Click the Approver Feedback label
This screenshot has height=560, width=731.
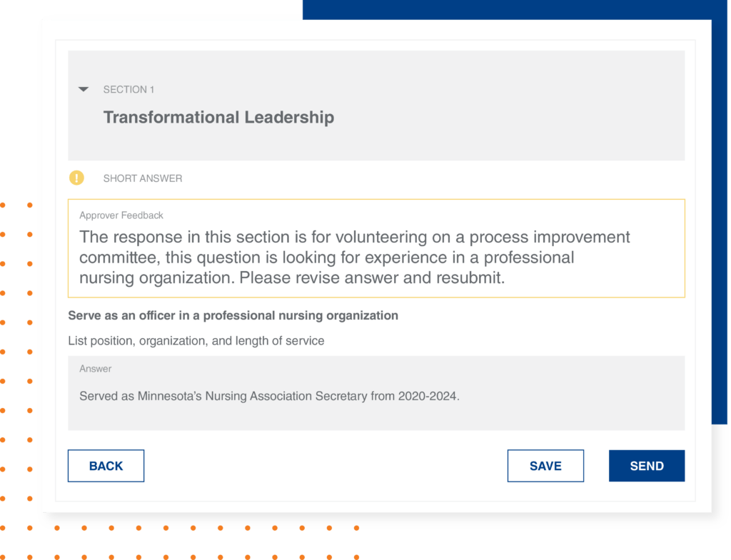[x=121, y=215]
